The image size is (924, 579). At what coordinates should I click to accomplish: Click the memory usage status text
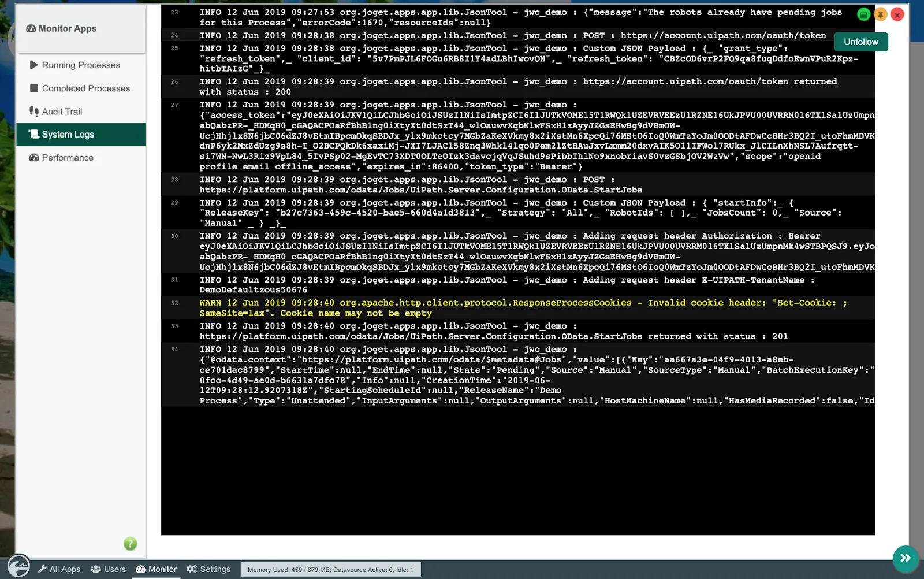(330, 570)
